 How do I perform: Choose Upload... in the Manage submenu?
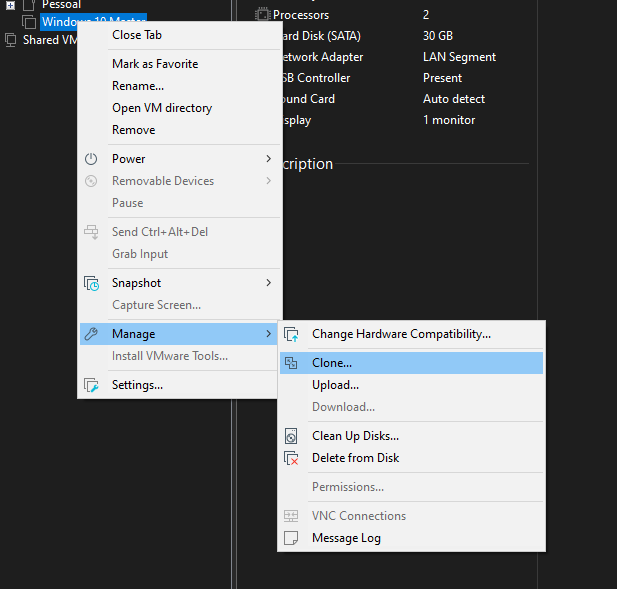click(x=335, y=385)
